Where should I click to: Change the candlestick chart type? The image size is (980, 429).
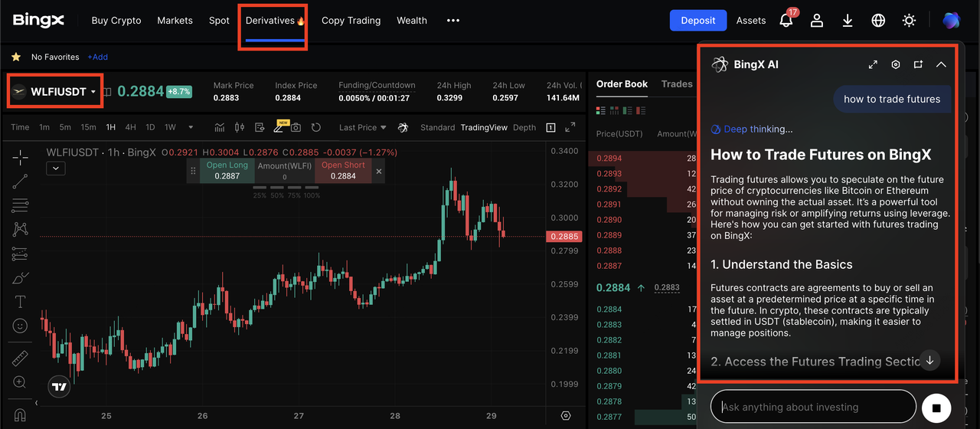coord(240,127)
